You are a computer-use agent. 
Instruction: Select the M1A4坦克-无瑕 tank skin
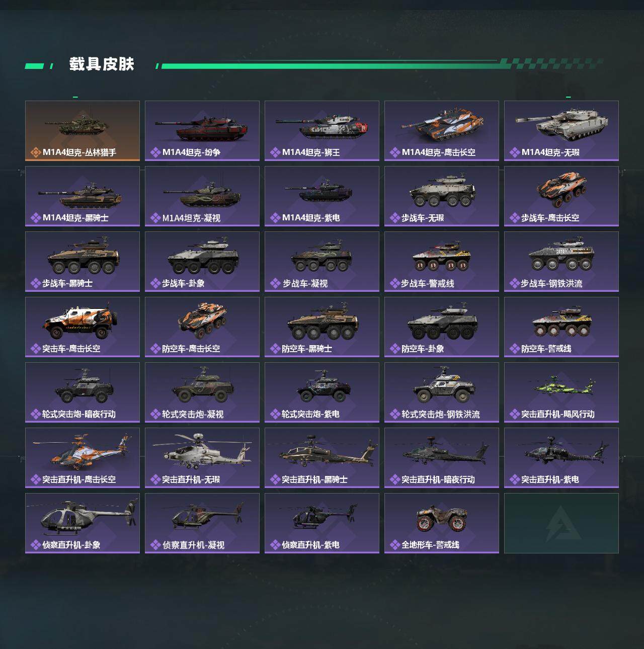pyautogui.click(x=561, y=131)
